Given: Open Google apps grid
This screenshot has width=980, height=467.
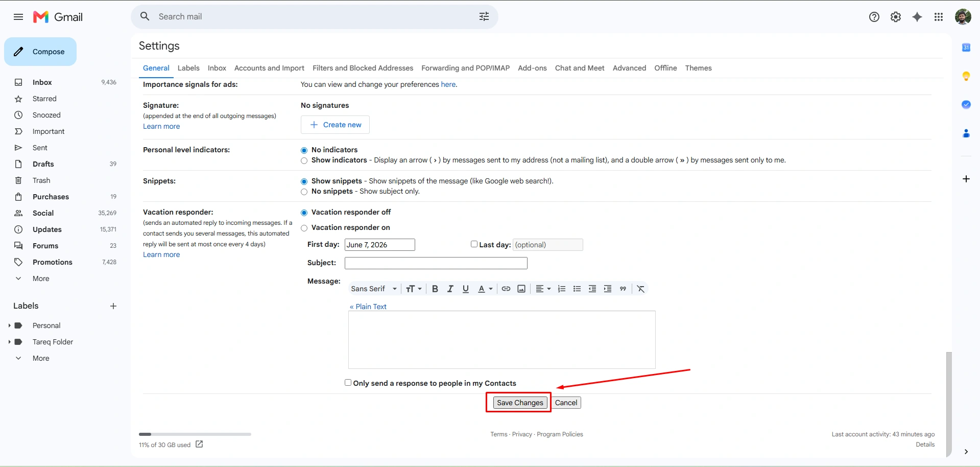Looking at the screenshot, I should (939, 17).
